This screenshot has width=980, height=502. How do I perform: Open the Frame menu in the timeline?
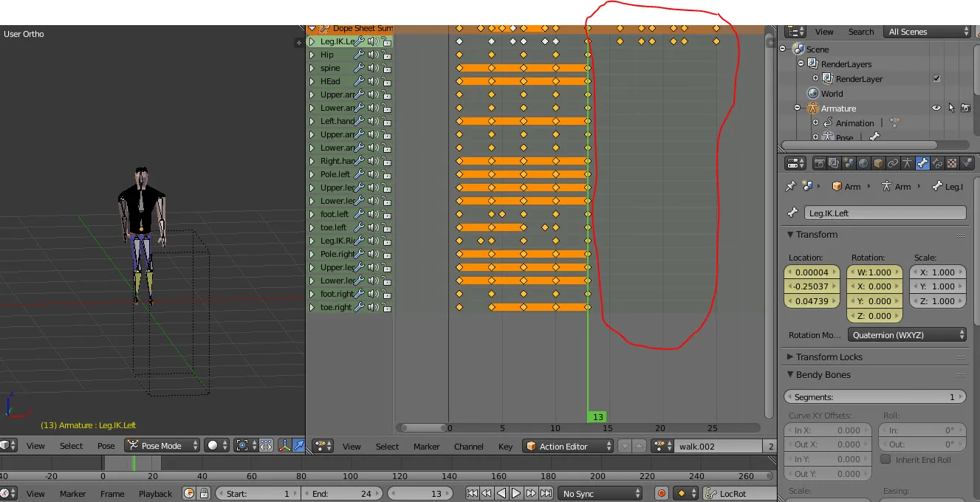point(112,494)
